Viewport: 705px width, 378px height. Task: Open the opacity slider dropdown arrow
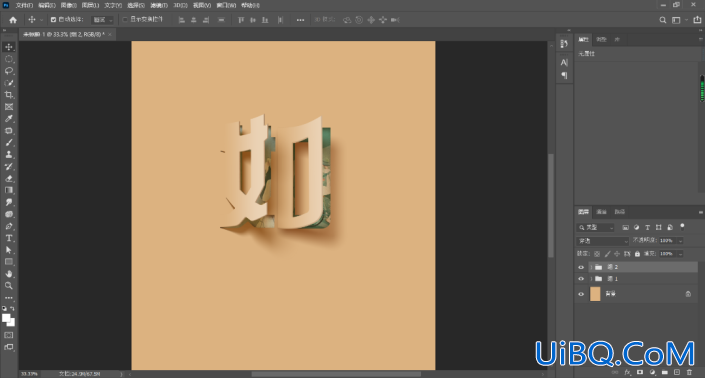680,241
